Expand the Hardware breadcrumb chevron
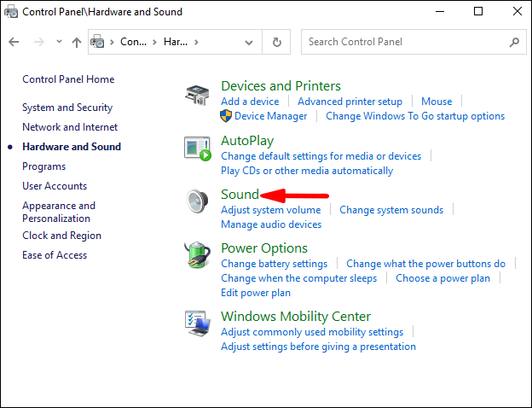The image size is (532, 408). (197, 42)
